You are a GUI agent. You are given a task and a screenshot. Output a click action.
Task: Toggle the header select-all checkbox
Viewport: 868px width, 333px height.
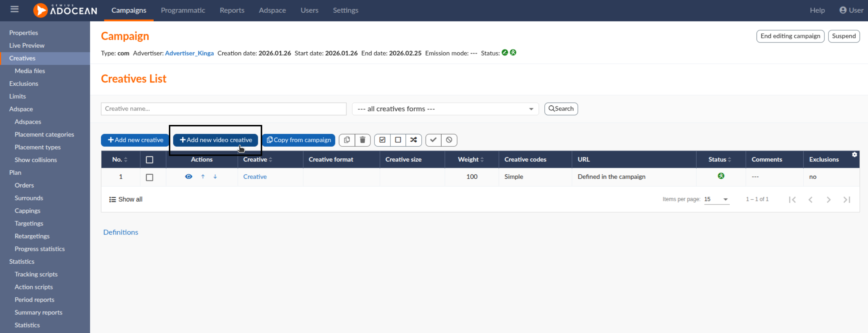[149, 160]
